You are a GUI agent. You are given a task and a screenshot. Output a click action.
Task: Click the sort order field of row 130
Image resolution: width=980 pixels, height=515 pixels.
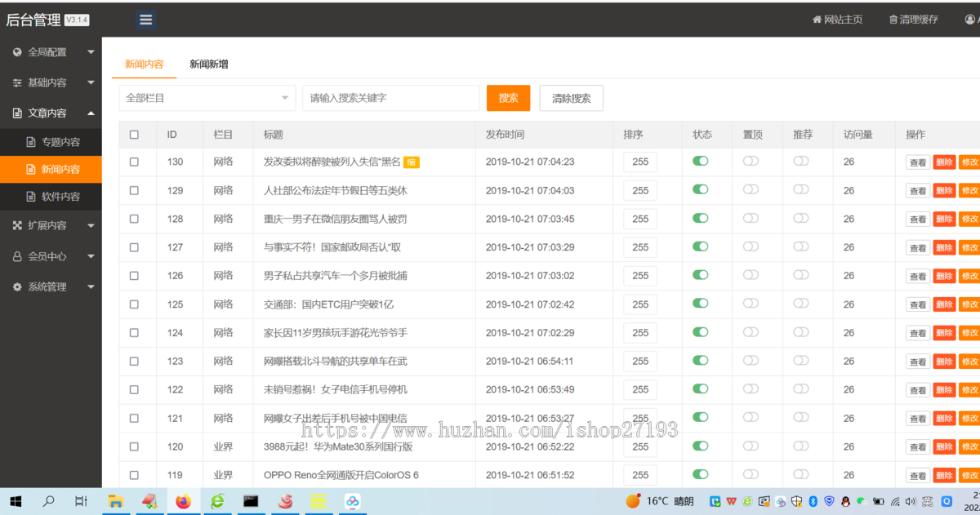[640, 162]
